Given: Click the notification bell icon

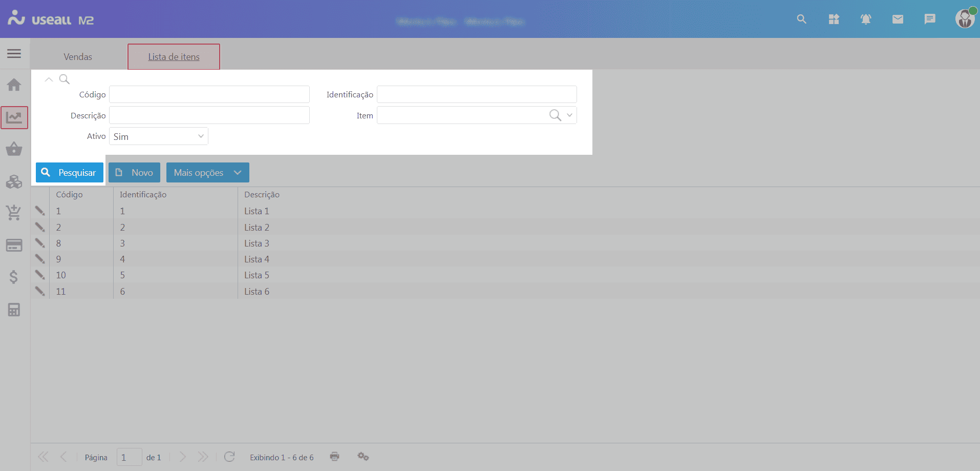Looking at the screenshot, I should (x=865, y=19).
